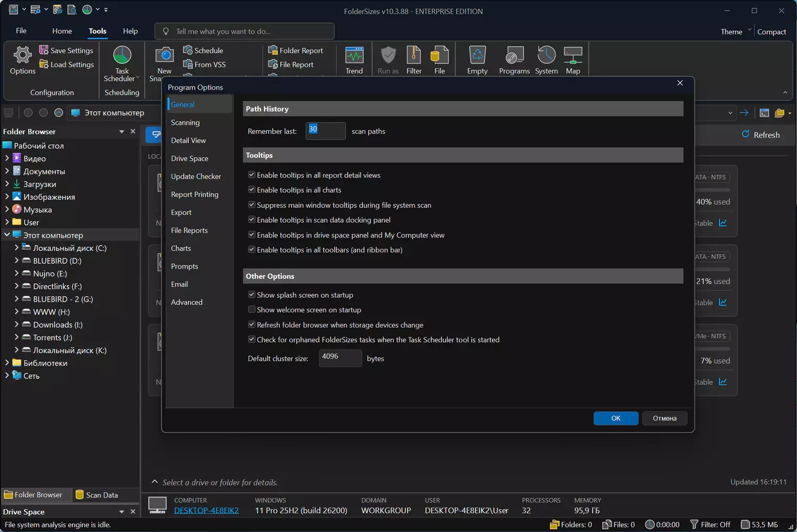The height and width of the screenshot is (532, 797).
Task: Close the Drive Space panel
Action: tap(133, 512)
